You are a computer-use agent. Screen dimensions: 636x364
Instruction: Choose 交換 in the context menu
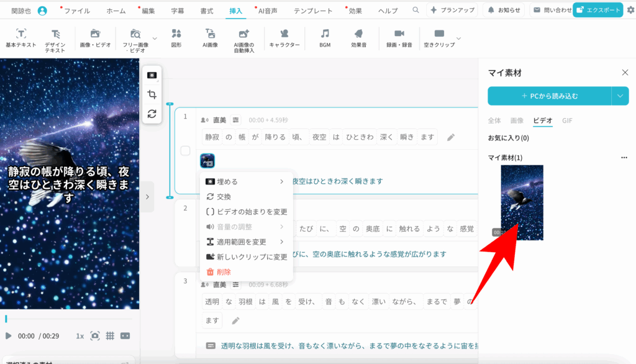(246, 196)
